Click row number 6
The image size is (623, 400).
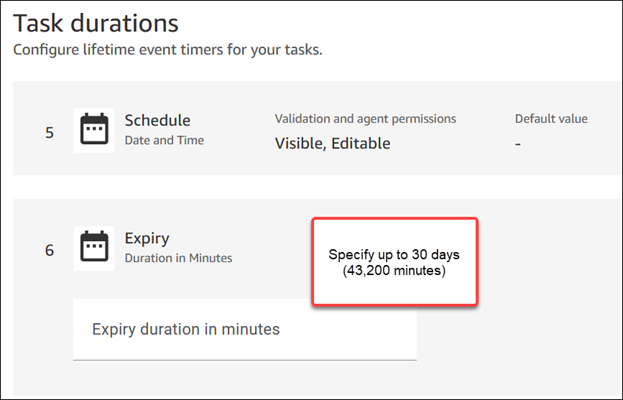click(x=50, y=250)
